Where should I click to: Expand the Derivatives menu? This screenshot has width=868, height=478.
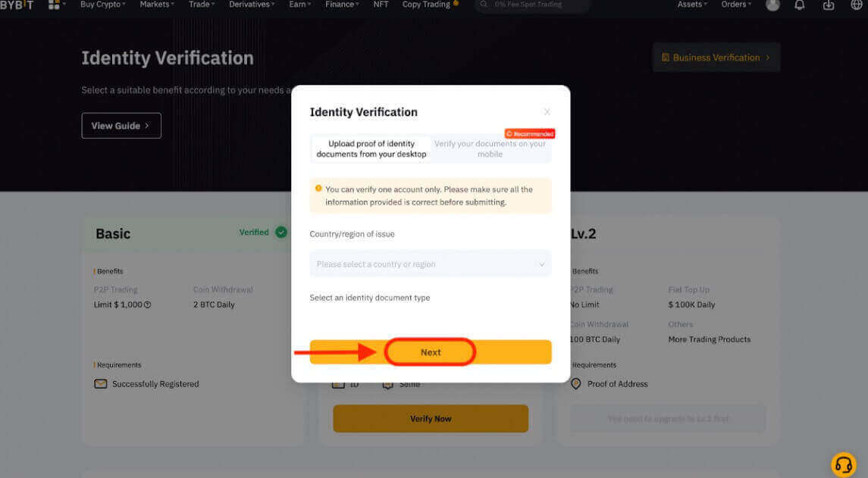click(x=251, y=5)
